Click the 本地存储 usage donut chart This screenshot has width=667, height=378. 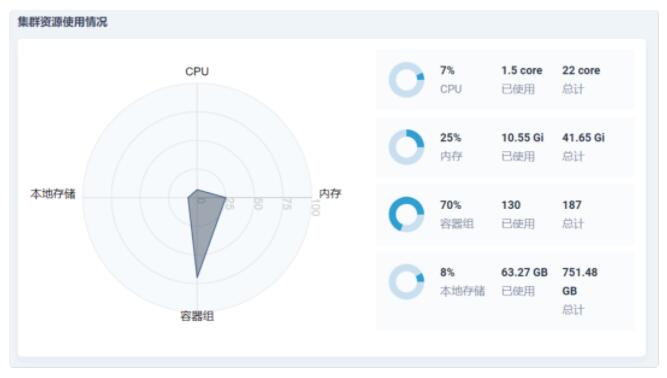[406, 281]
